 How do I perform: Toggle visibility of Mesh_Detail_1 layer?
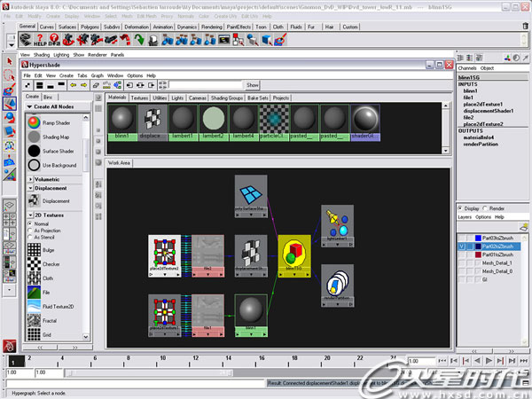[x=461, y=263]
